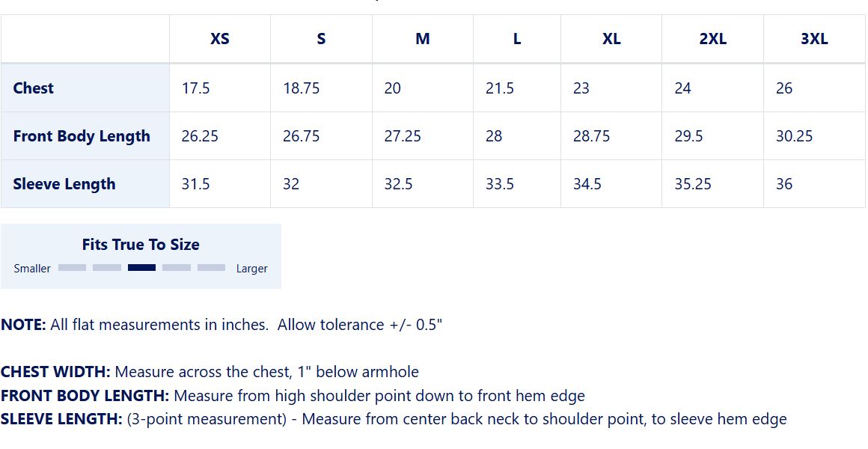Click the Fits True To Size heading
The width and height of the screenshot is (868, 449).
click(x=141, y=245)
